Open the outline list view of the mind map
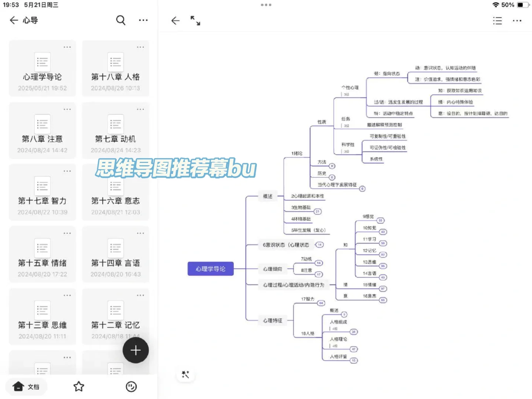This screenshot has width=532, height=399. 497,21
